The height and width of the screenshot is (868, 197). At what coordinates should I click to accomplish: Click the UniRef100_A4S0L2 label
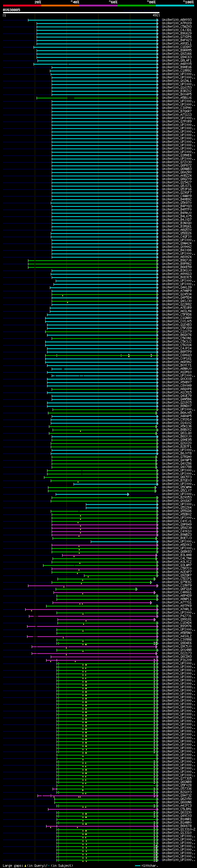click(x=177, y=636)
